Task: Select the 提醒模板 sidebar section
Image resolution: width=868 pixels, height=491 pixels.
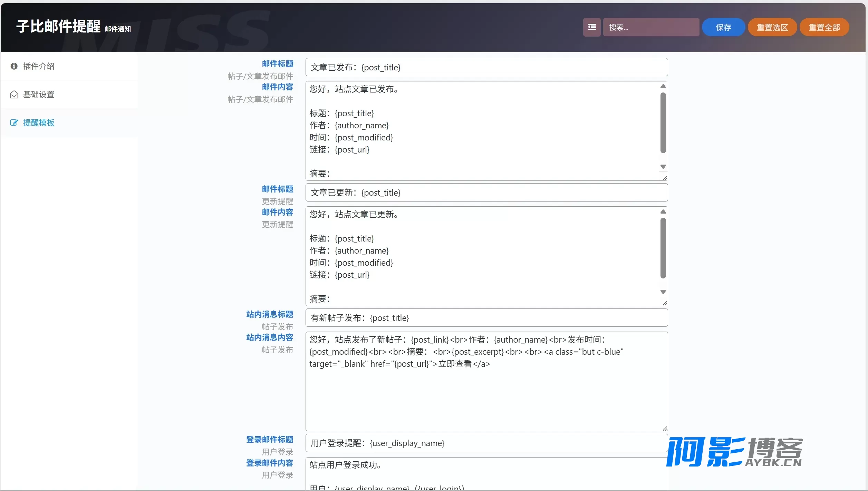Action: click(x=69, y=123)
